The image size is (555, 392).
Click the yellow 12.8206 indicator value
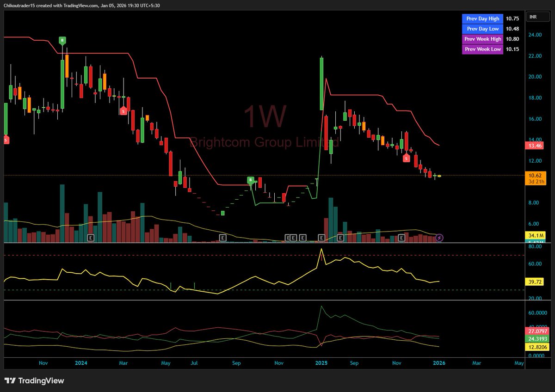[538, 347]
